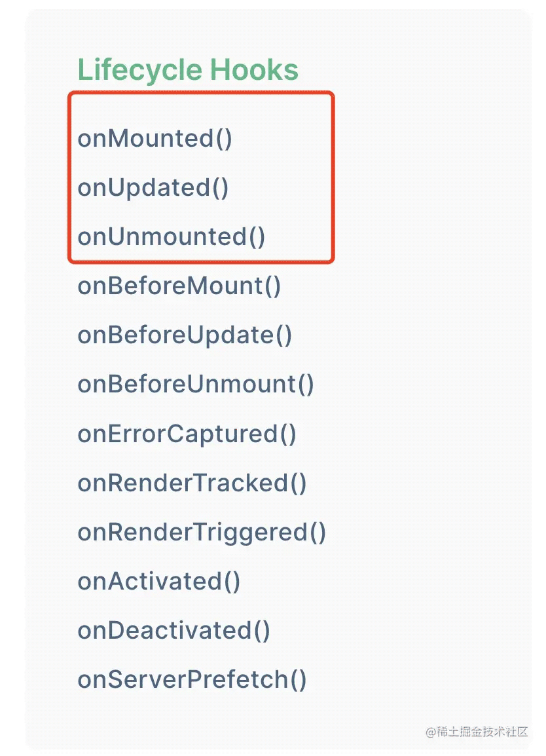Open the onErrorCaptured() hook link
The height and width of the screenshot is (756, 546).
pyautogui.click(x=187, y=434)
